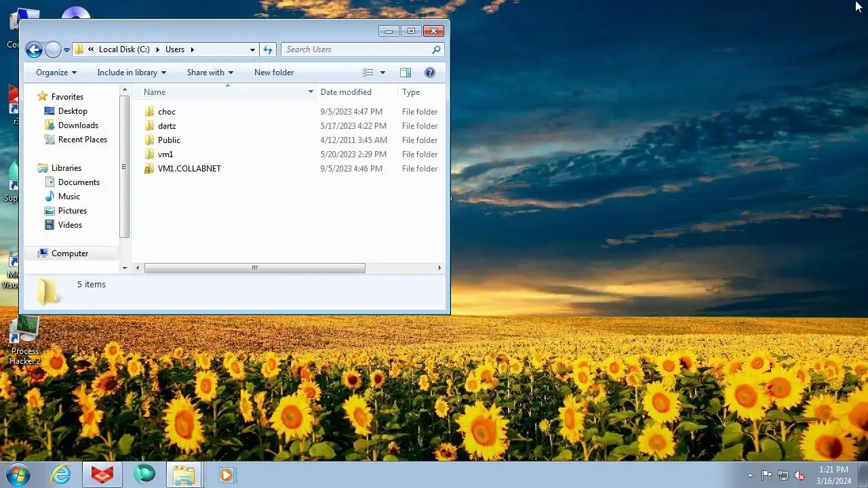Go back with the Back arrow button
This screenshot has height=488, width=868.
(34, 49)
